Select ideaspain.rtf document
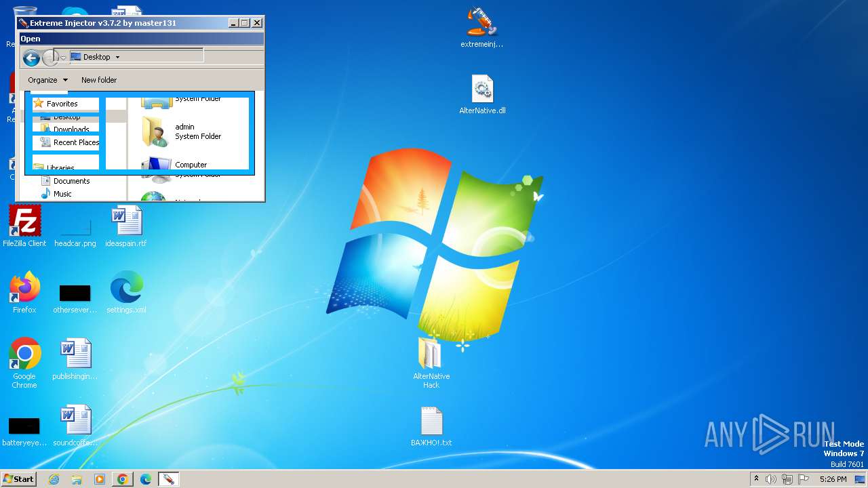Viewport: 868px width, 488px height. (x=126, y=226)
